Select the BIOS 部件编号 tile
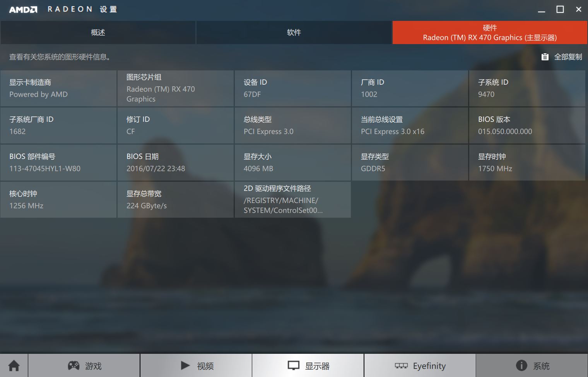 click(x=58, y=162)
